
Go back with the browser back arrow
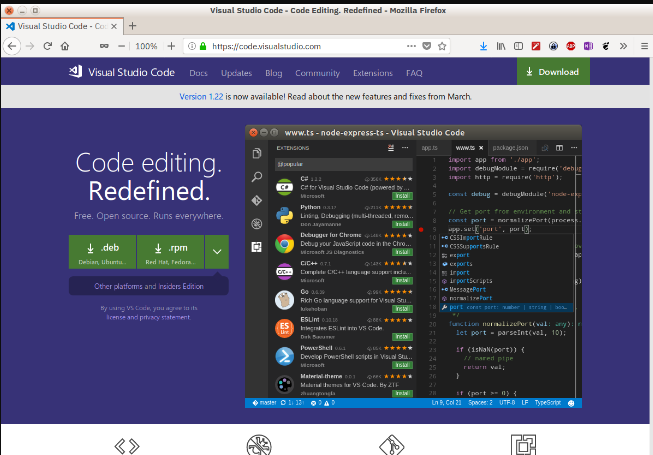coord(12,46)
